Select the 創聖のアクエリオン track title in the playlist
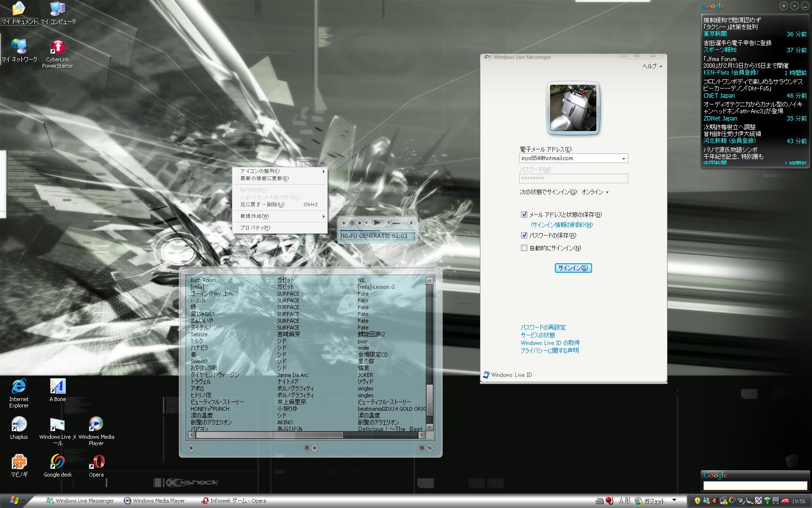Image resolution: width=812 pixels, height=508 pixels. coord(211,422)
